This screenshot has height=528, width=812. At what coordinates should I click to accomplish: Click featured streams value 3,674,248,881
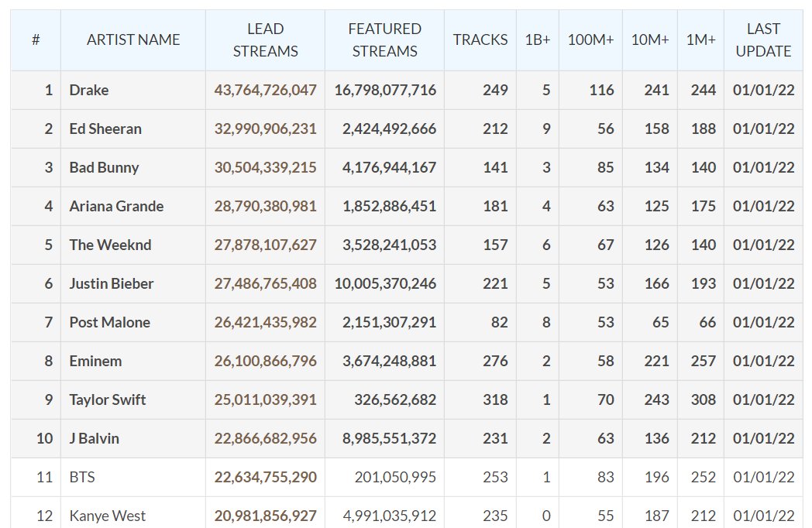389,361
